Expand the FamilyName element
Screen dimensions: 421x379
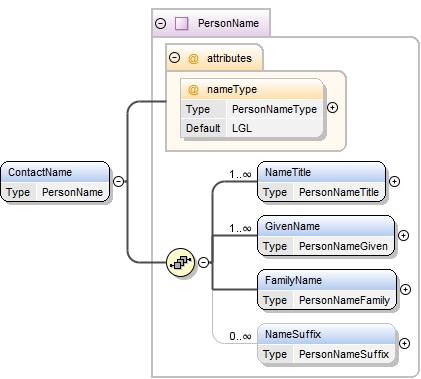405,290
